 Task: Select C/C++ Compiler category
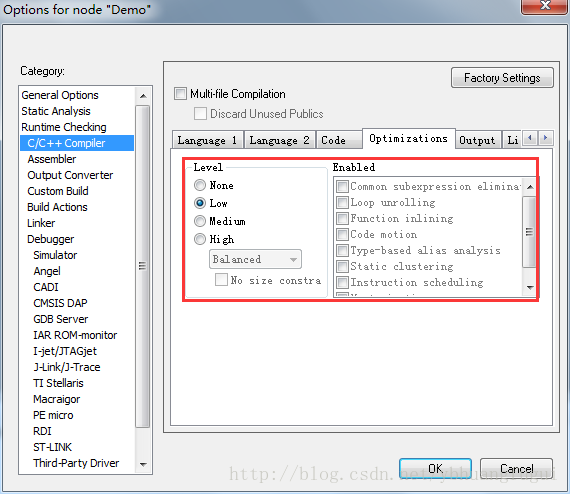pyautogui.click(x=77, y=143)
